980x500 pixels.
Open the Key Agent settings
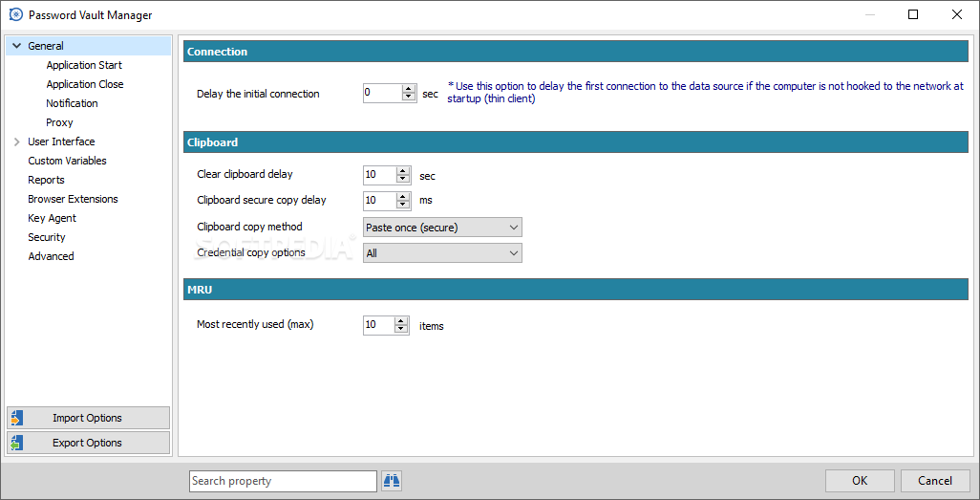coord(52,218)
